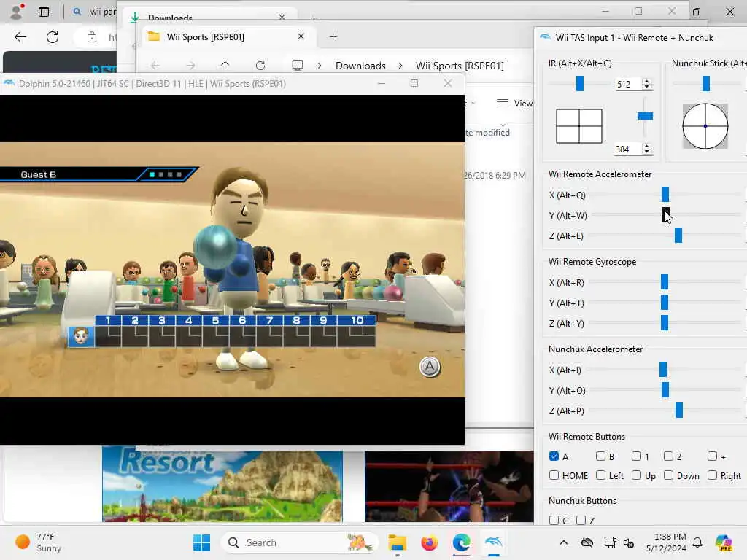Check the Down d-pad checkbox
This screenshot has height=560, width=747.
pyautogui.click(x=668, y=475)
